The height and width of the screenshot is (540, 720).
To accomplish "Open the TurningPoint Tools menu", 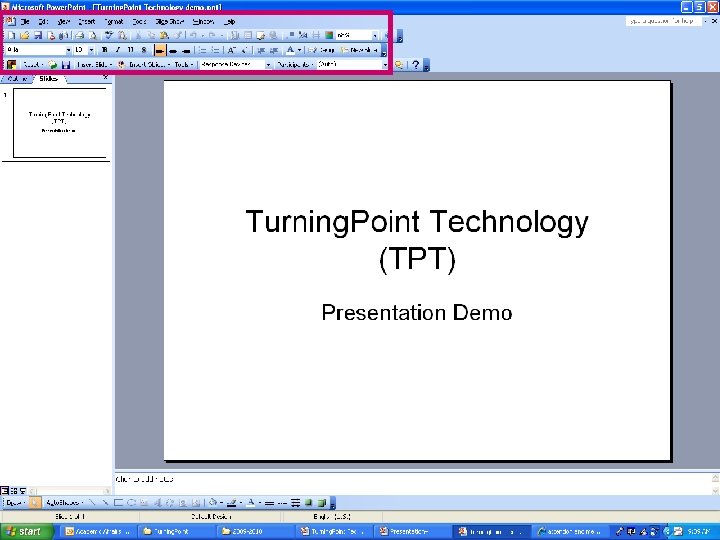I will [x=184, y=65].
